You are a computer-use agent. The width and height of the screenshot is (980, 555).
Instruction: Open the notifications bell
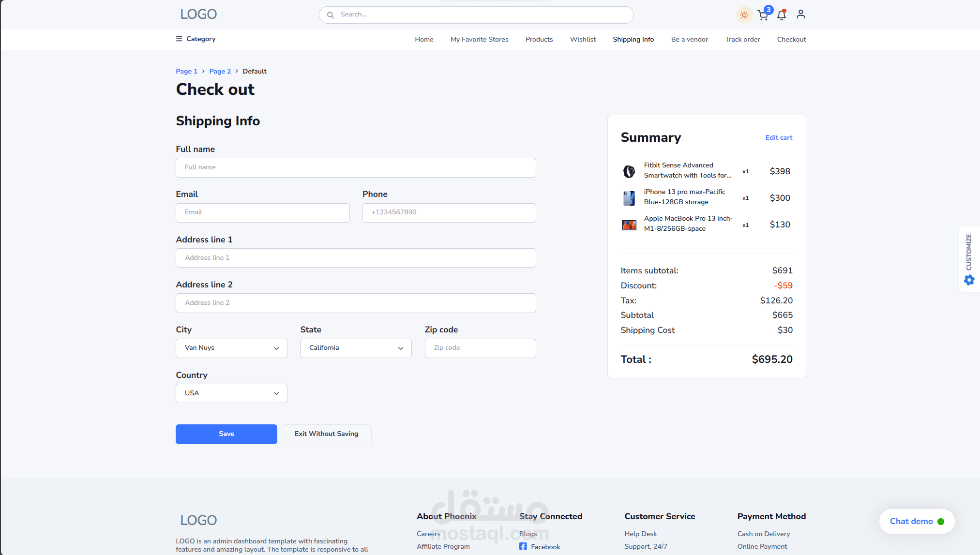[782, 15]
